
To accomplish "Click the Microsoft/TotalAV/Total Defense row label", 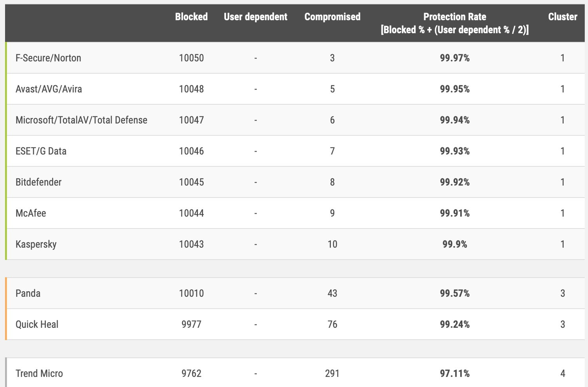I will point(81,120).
